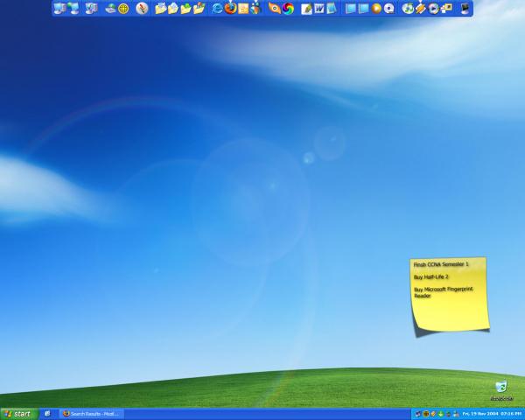The image size is (525, 420).
Task: Launch Winamp lightning bolt icon in dock
Action: point(421,9)
